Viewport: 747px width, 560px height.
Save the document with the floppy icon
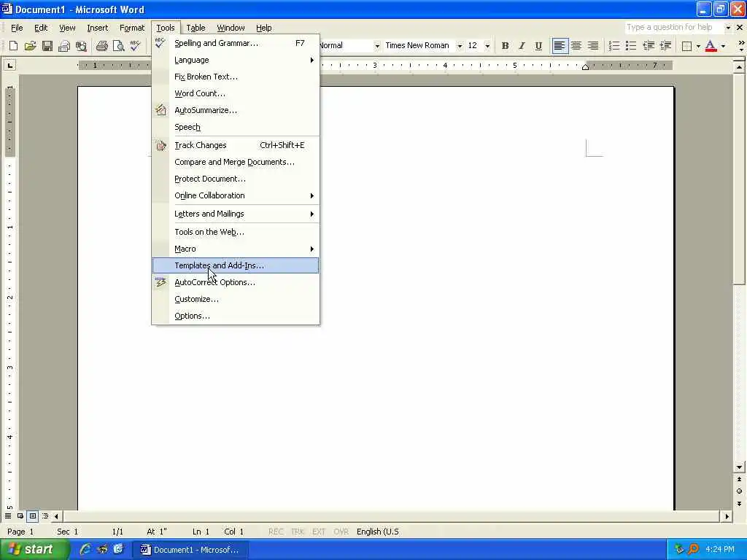[x=47, y=46]
